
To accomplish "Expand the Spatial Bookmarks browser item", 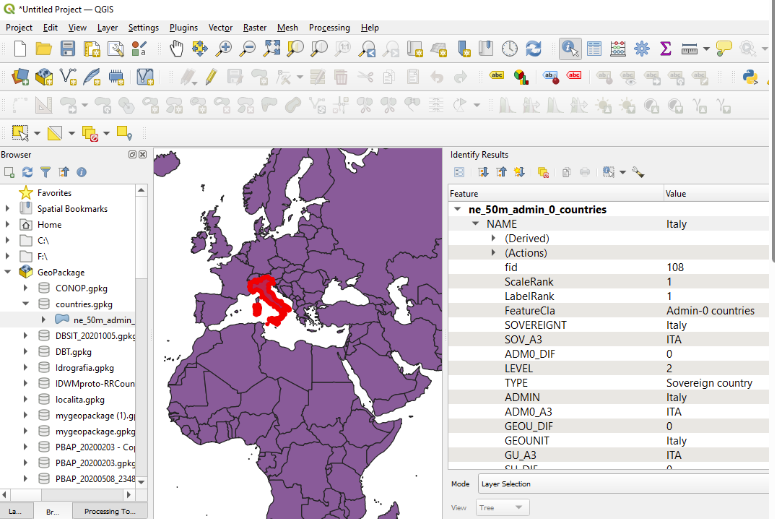I will (8, 209).
